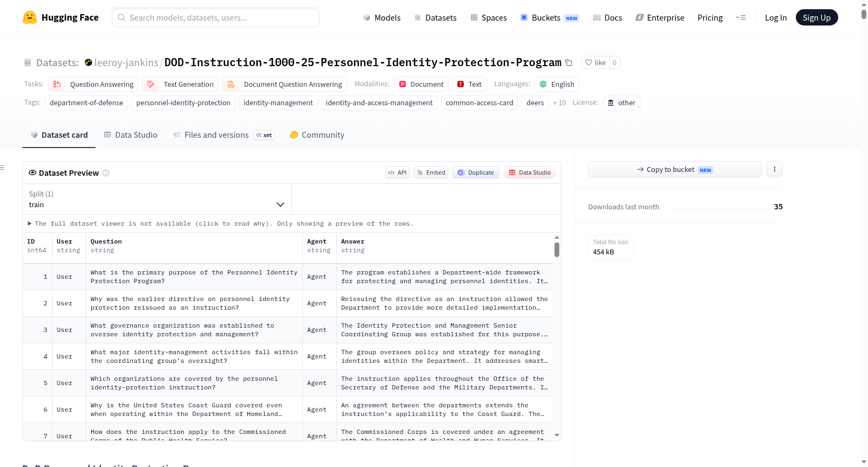Select the Document Question Answering task tag

point(284,84)
